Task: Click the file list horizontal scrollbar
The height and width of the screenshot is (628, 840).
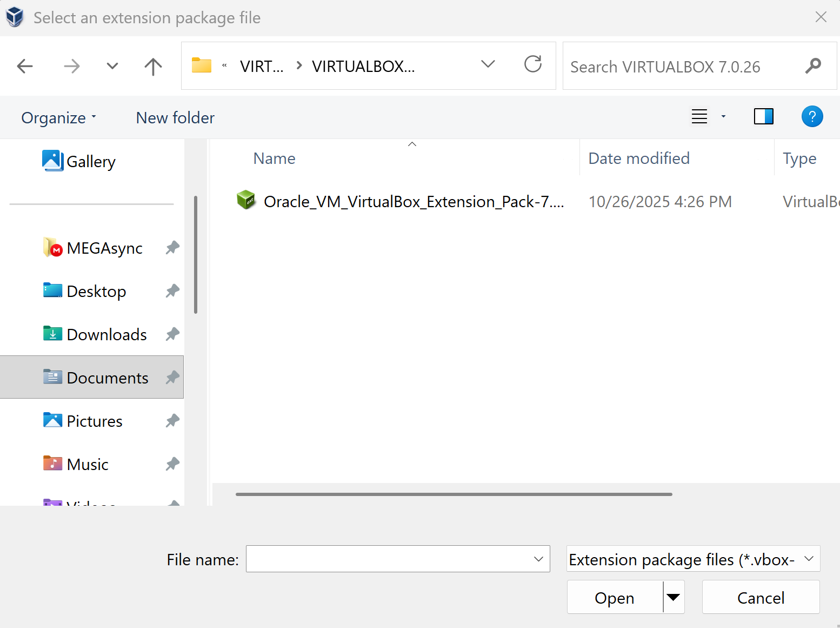Action: pos(454,494)
